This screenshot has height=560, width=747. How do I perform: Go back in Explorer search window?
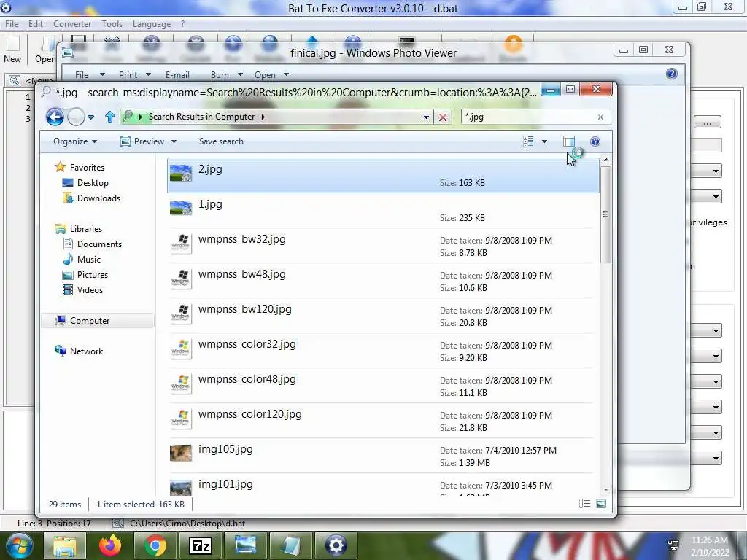tap(55, 117)
